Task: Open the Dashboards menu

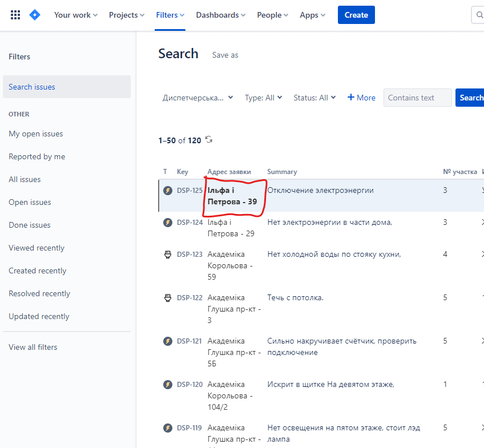Action: pyautogui.click(x=220, y=15)
